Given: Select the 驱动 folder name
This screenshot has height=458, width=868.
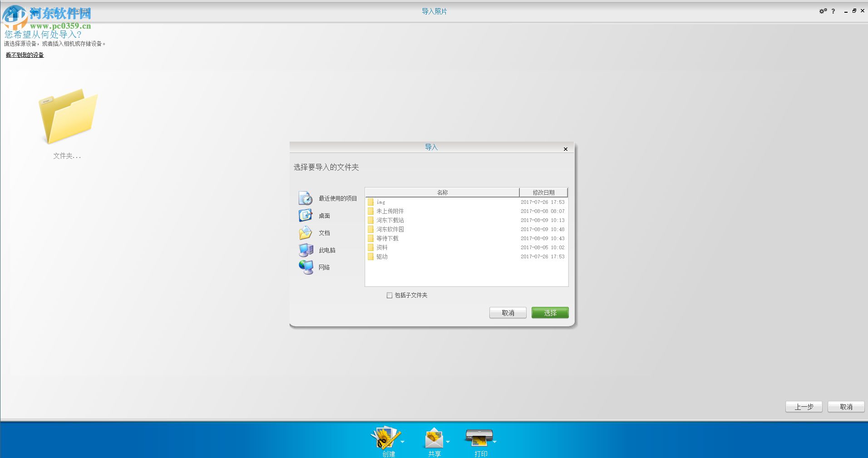Looking at the screenshot, I should pyautogui.click(x=382, y=256).
